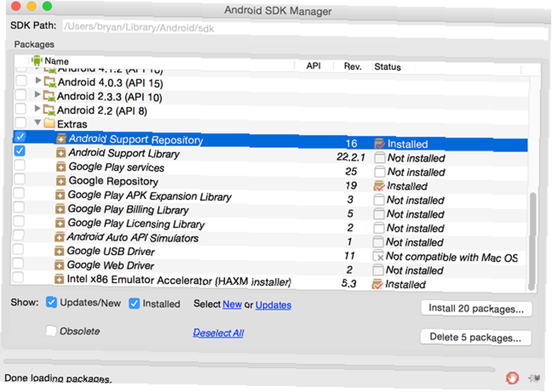Click the Installed status icon for Intel x86 Emulator Accelerator

(378, 284)
